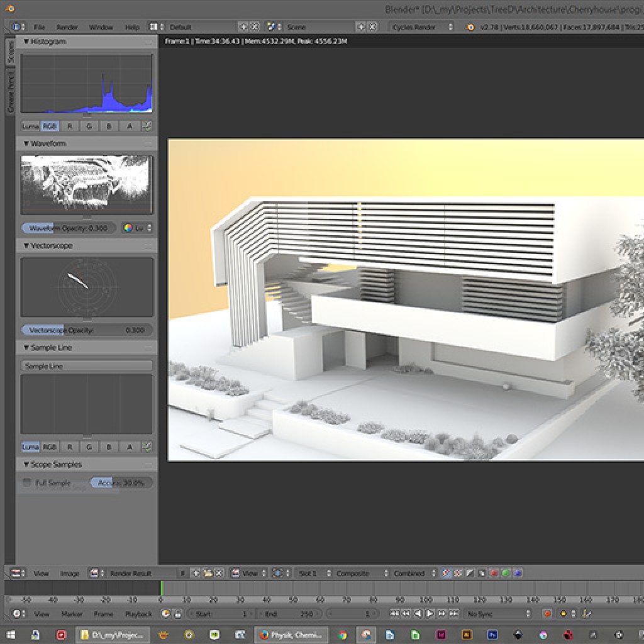Add a new scene with plus icon
The height and width of the screenshot is (644, 644).
click(361, 27)
